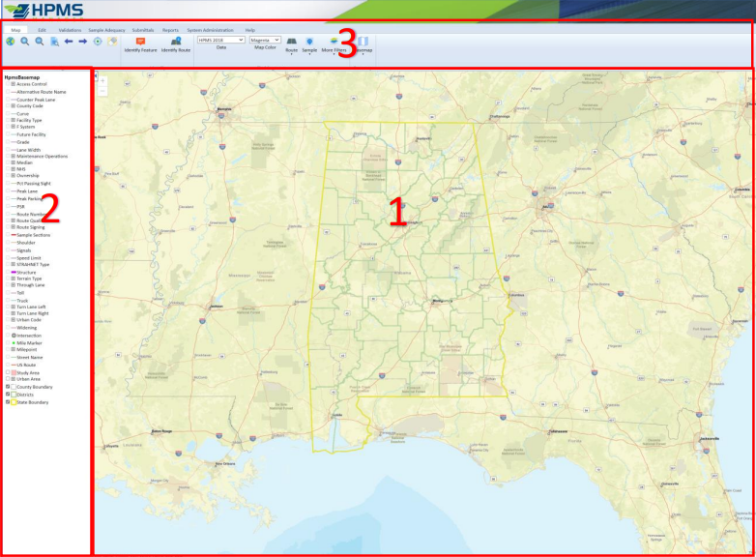Enable the Speed Limit layer checkbox

point(8,258)
